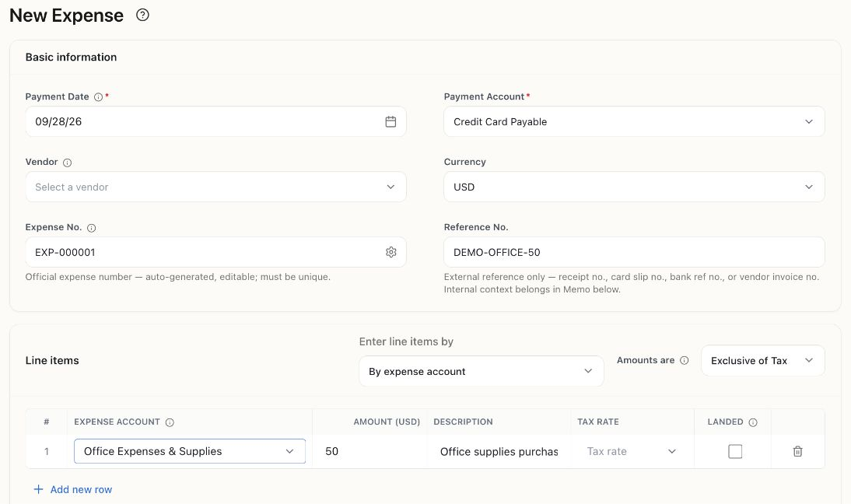Click the info icon next to Amounts are
Viewport: 851px width, 504px height.
click(x=685, y=360)
